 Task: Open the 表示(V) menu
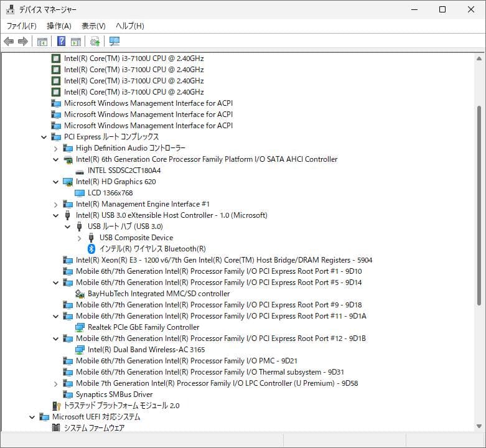pyautogui.click(x=93, y=26)
